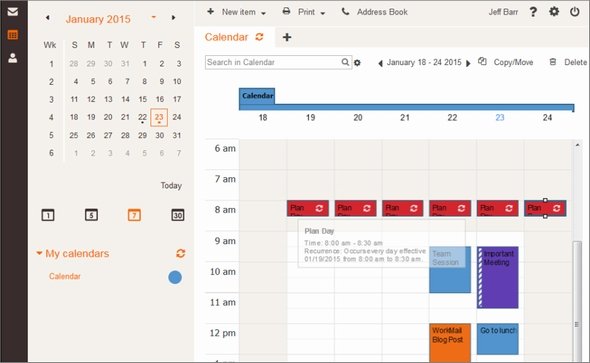This screenshot has width=590, height=363.
Task: Select January 14 in mini calendar
Action: [125, 99]
